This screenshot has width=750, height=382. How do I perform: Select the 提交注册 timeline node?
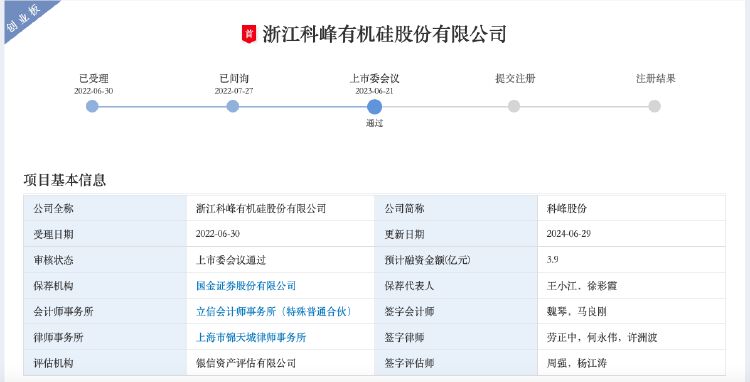514,106
